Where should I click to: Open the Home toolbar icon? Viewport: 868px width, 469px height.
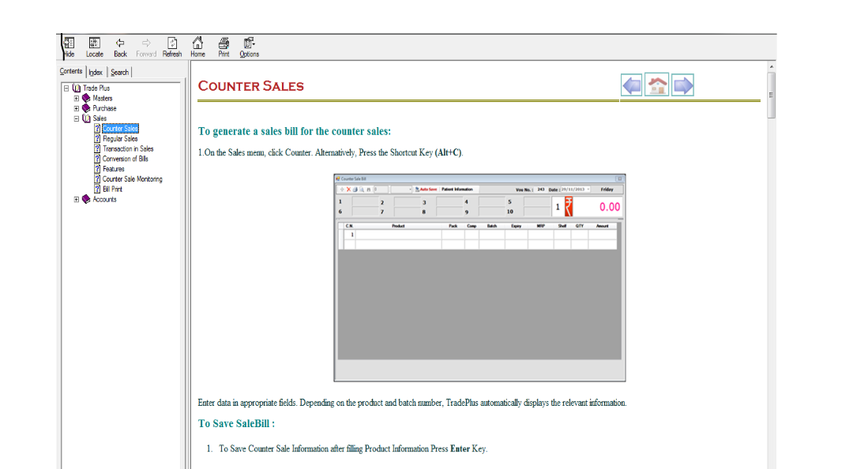[197, 47]
